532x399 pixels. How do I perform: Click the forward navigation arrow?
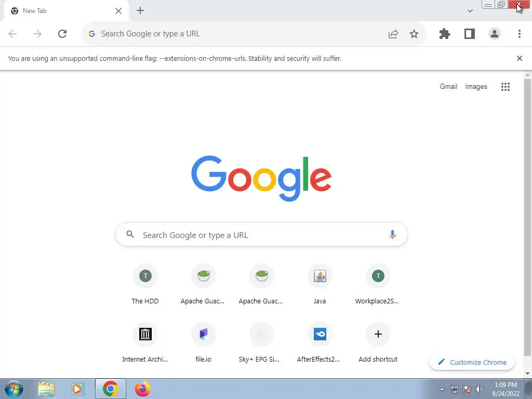pos(37,34)
